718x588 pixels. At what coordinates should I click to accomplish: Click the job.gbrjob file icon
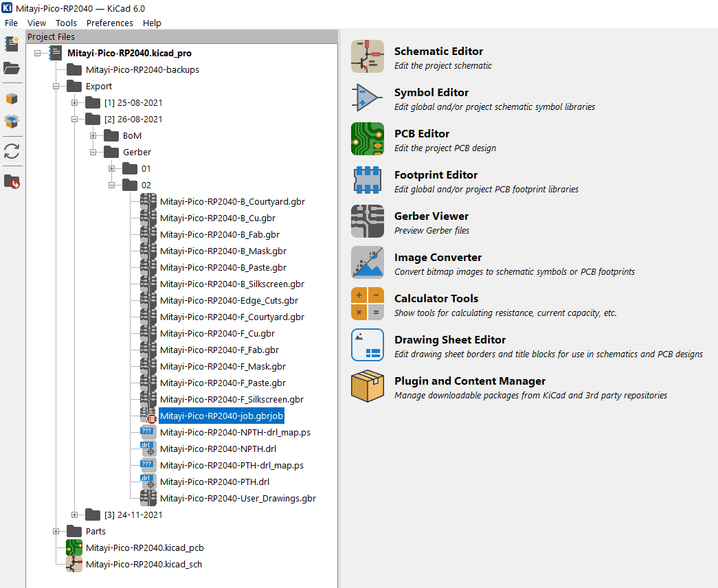click(x=148, y=416)
